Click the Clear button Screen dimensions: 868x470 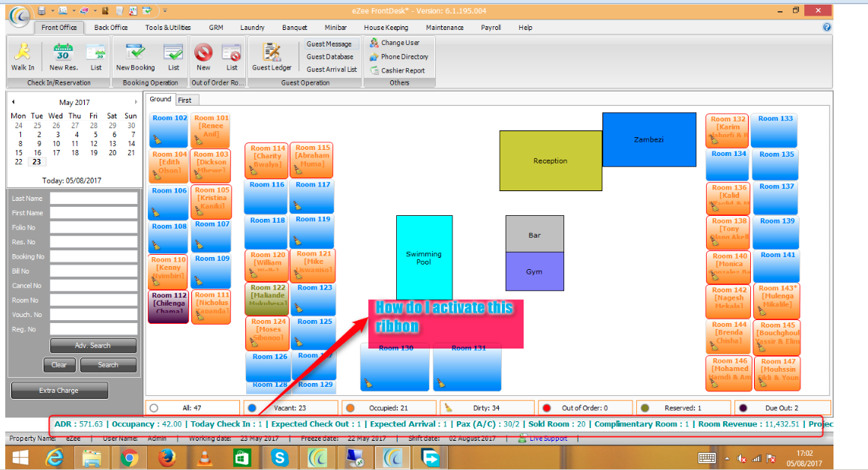point(59,365)
